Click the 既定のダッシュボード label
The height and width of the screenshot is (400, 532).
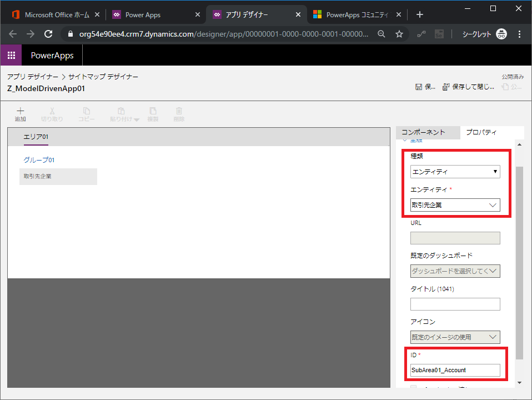pyautogui.click(x=441, y=256)
